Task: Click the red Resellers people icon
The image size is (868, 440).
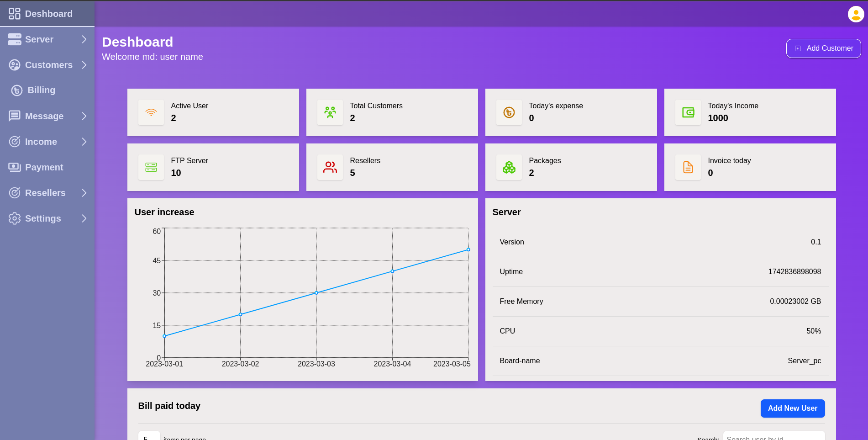Action: pos(330,167)
